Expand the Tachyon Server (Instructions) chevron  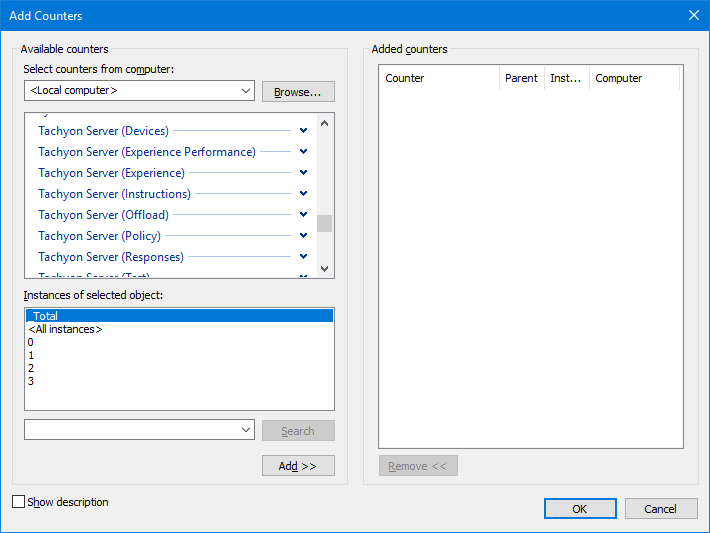coord(303,193)
